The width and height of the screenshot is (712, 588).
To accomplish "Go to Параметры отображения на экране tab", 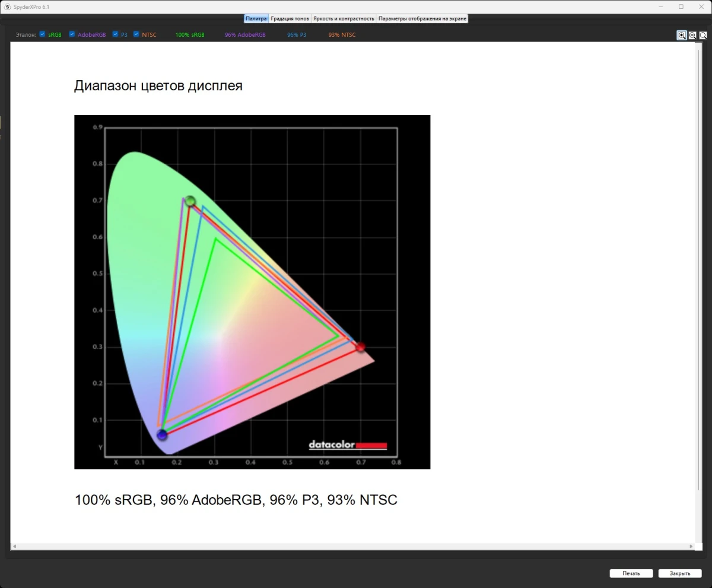I will click(422, 18).
